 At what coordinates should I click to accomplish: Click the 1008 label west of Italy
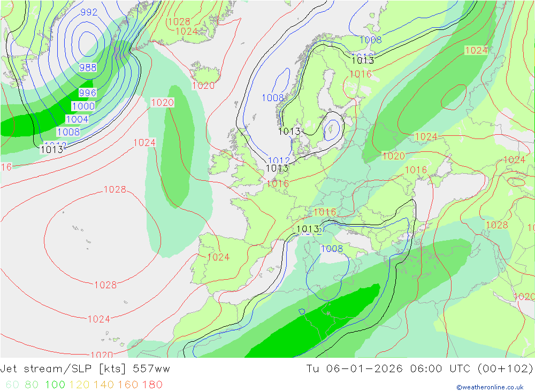[x=332, y=249]
